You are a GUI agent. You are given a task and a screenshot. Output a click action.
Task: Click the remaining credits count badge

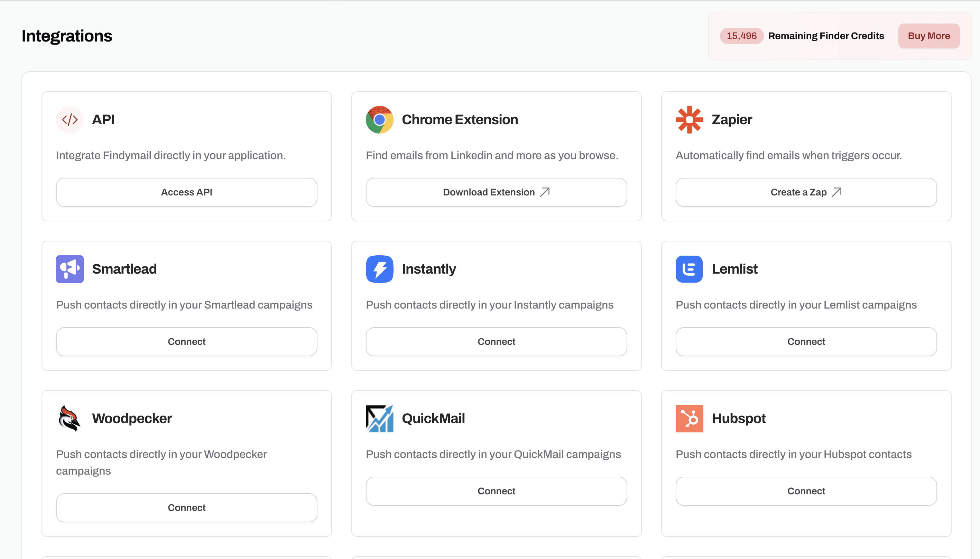742,36
